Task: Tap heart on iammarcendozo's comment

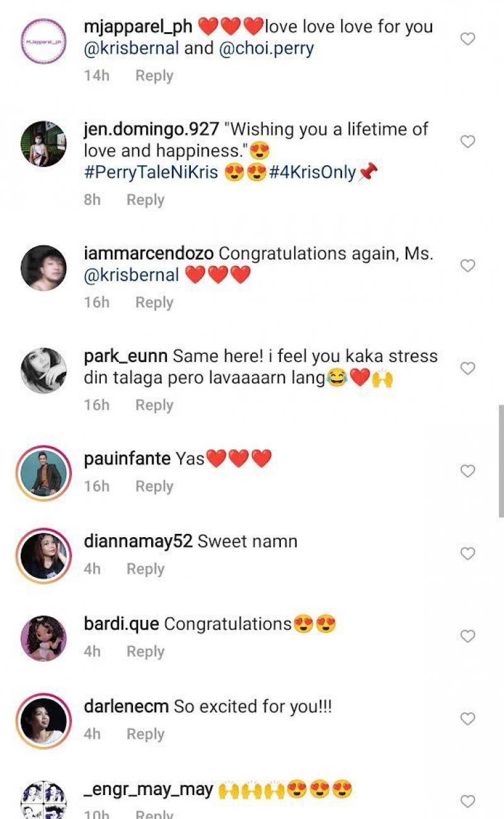Action: [x=467, y=266]
